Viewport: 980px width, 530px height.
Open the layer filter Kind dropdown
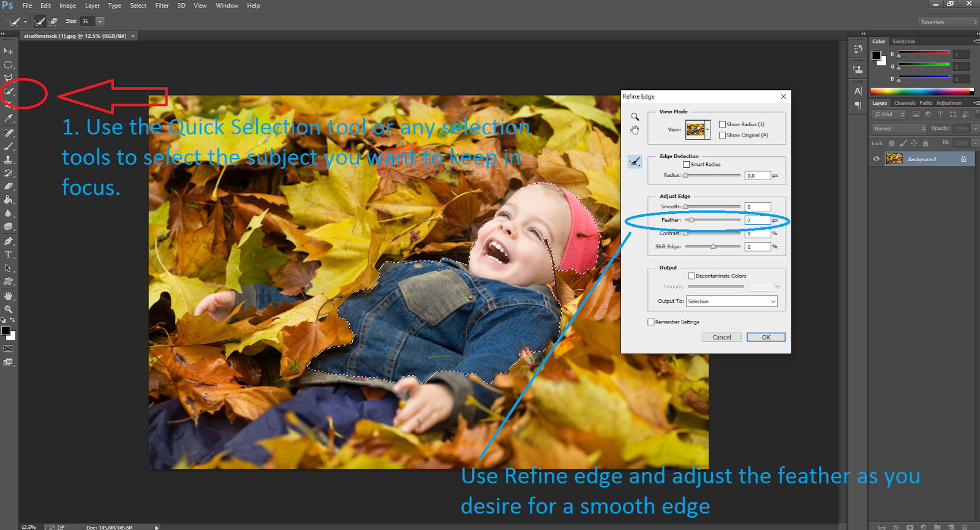(x=889, y=115)
